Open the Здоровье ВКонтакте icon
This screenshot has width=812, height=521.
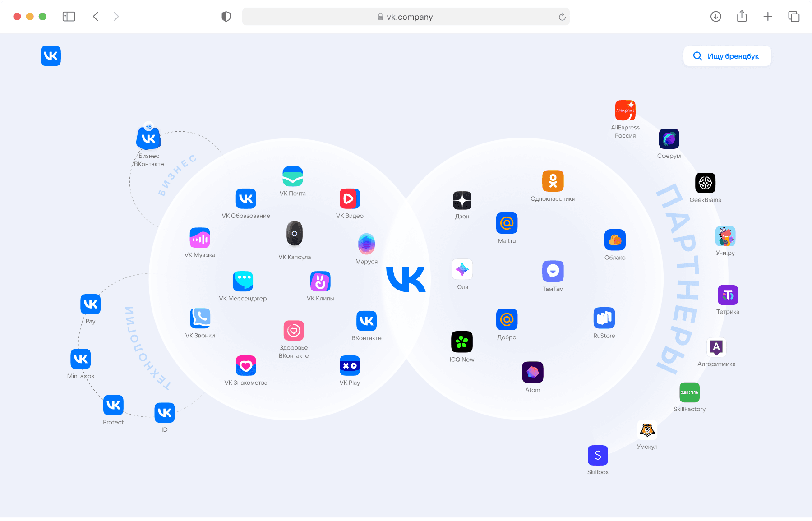tap(294, 331)
